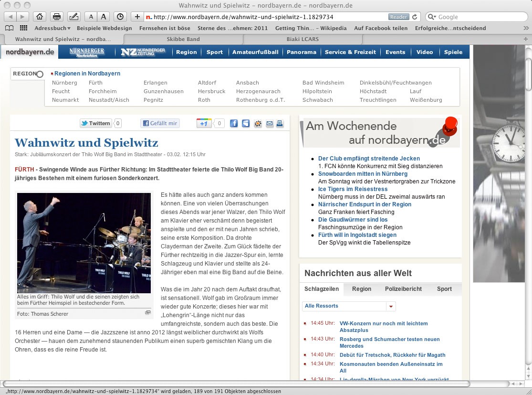The height and width of the screenshot is (395, 532).
Task: Click the concert photo of Thilo Wolf
Action: click(84, 243)
